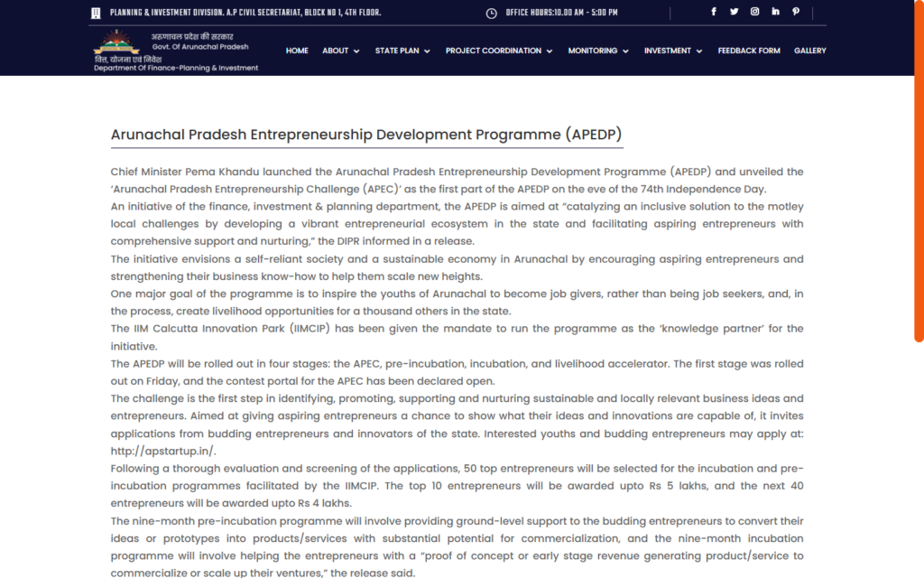Select the HOME menu item

click(x=297, y=51)
